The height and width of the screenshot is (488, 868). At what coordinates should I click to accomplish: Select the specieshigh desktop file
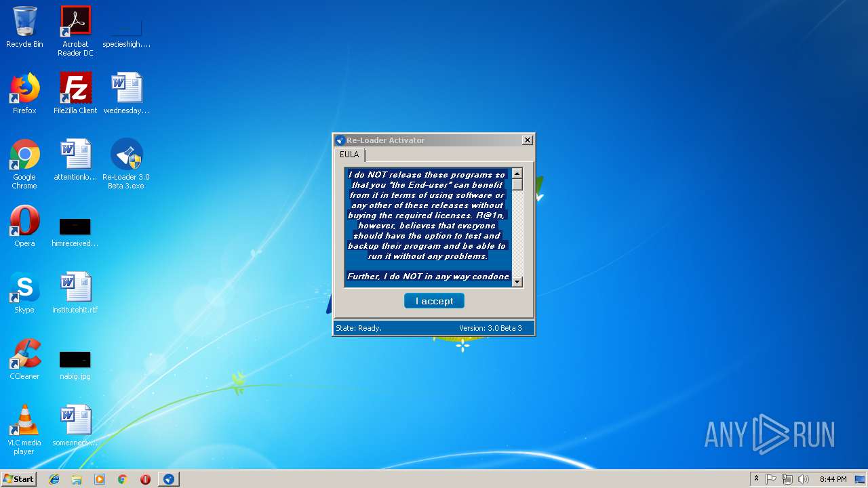point(126,31)
